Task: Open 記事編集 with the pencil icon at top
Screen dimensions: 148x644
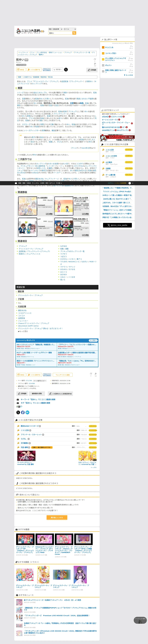Action: pos(92,70)
